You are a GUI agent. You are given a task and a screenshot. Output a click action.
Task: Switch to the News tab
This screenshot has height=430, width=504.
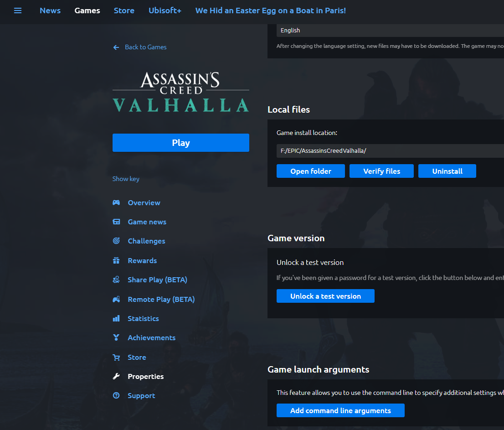coord(50,10)
